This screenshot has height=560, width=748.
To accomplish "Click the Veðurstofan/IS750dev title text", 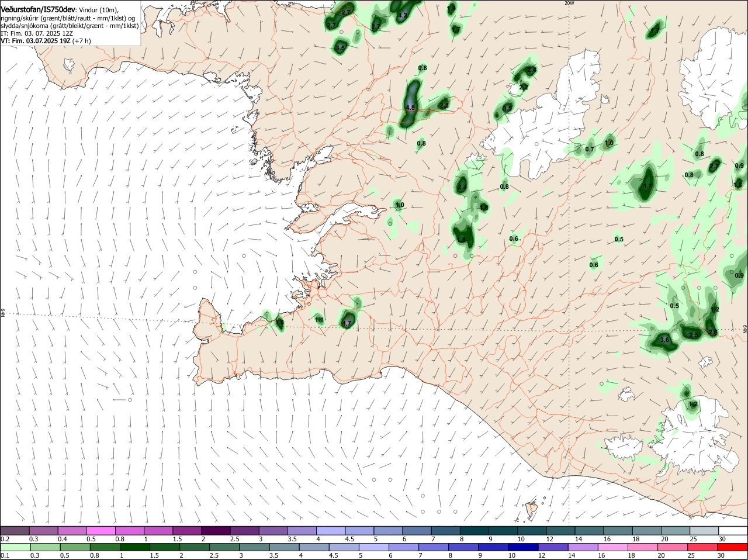I will pos(38,10).
